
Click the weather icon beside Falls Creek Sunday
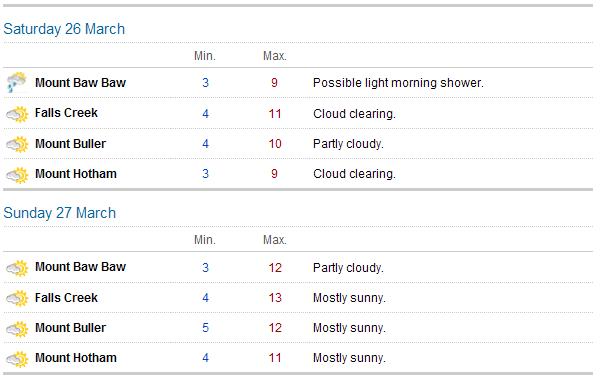[x=17, y=298]
